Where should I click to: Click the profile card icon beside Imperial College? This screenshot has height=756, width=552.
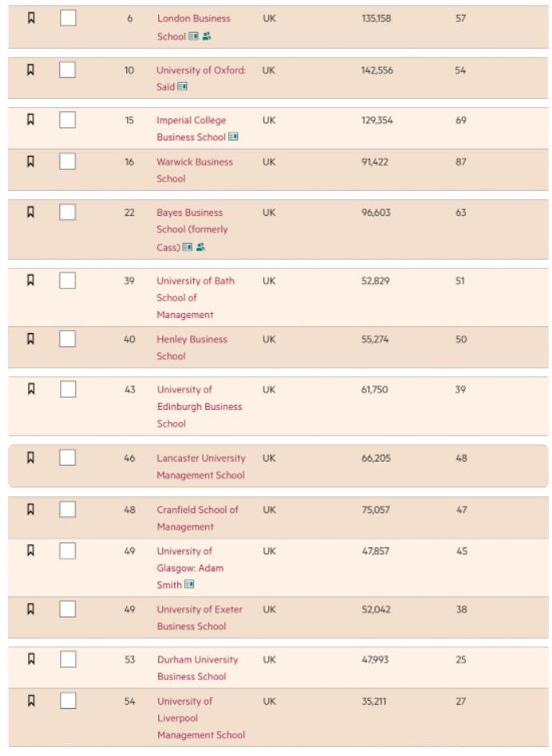(x=233, y=137)
